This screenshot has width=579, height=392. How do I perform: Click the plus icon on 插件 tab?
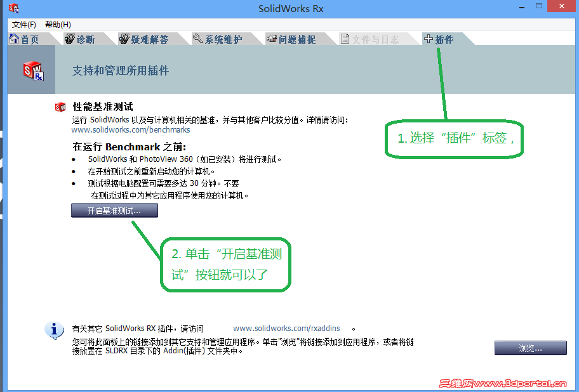click(x=429, y=38)
